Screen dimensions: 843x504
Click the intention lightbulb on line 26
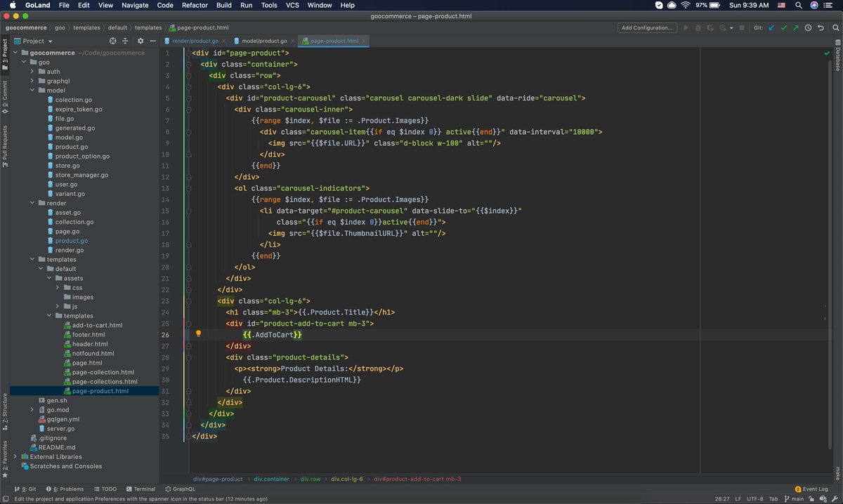[198, 334]
